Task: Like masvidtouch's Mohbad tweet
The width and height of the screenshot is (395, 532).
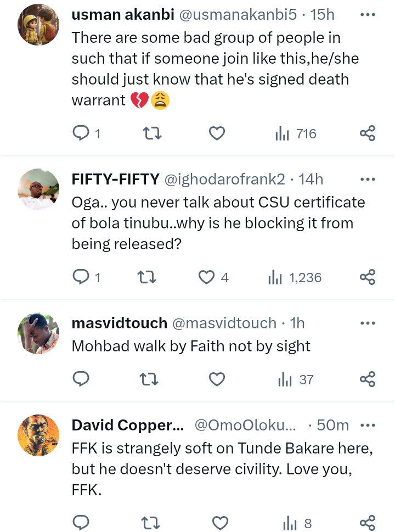Action: pos(217,379)
